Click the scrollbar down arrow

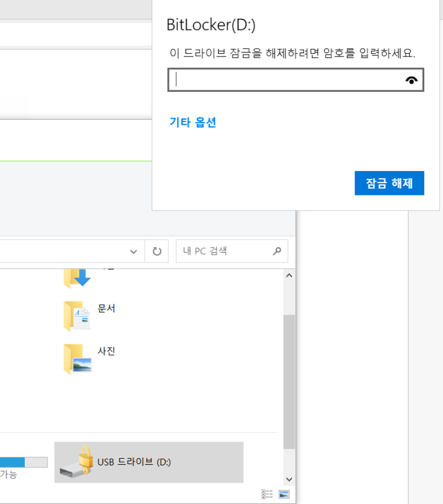(289, 480)
